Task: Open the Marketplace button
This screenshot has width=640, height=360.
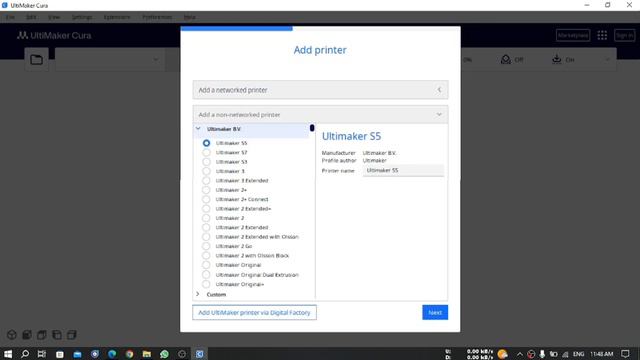Action: click(573, 36)
